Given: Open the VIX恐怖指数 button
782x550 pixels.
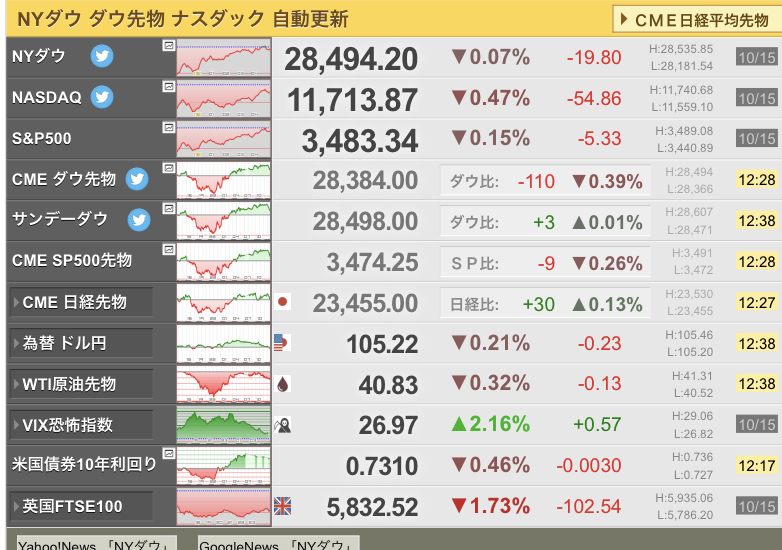Looking at the screenshot, I should pos(81,425).
